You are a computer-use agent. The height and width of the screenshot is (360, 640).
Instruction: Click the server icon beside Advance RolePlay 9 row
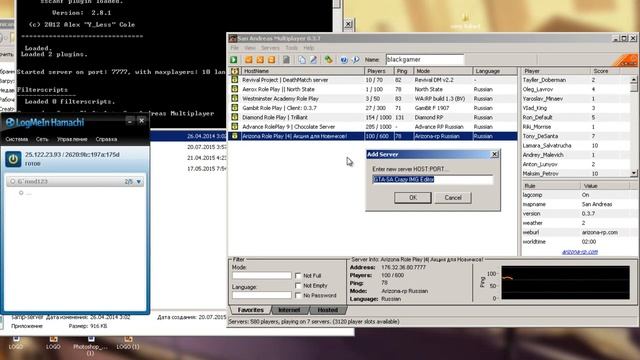pos(235,127)
